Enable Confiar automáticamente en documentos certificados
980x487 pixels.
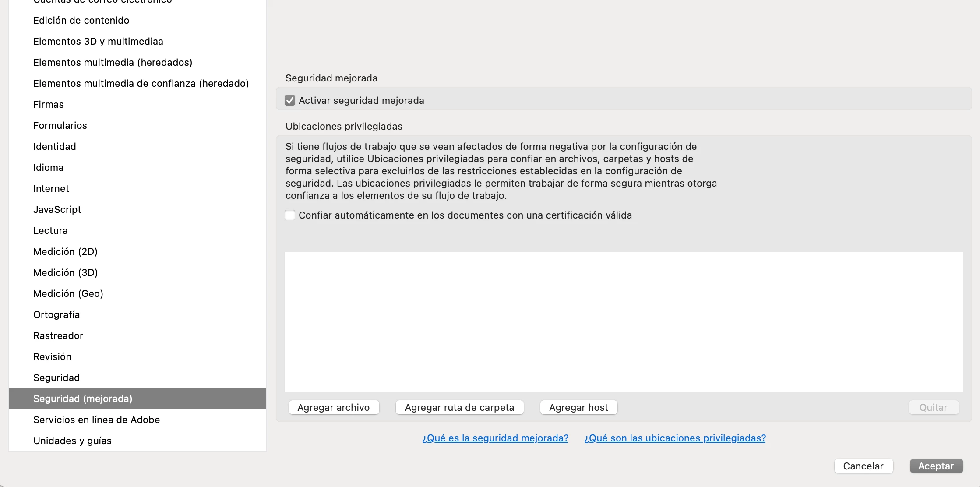tap(290, 215)
